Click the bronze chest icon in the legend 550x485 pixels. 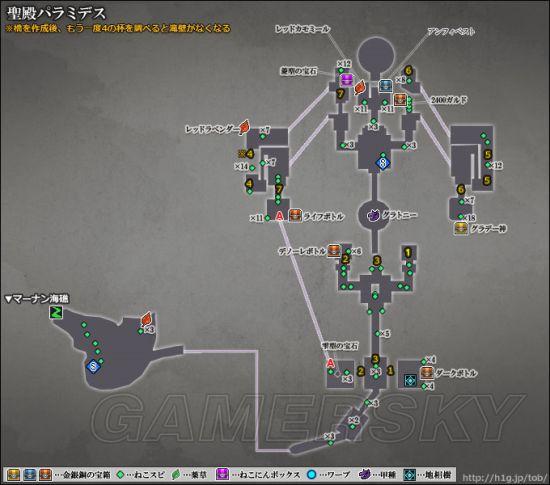point(45,475)
